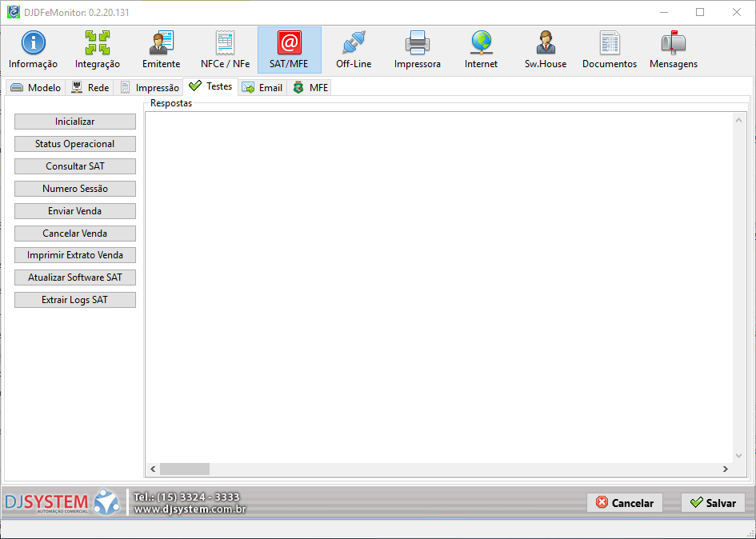Open the Off-Line settings
The height and width of the screenshot is (539, 756).
tap(354, 50)
